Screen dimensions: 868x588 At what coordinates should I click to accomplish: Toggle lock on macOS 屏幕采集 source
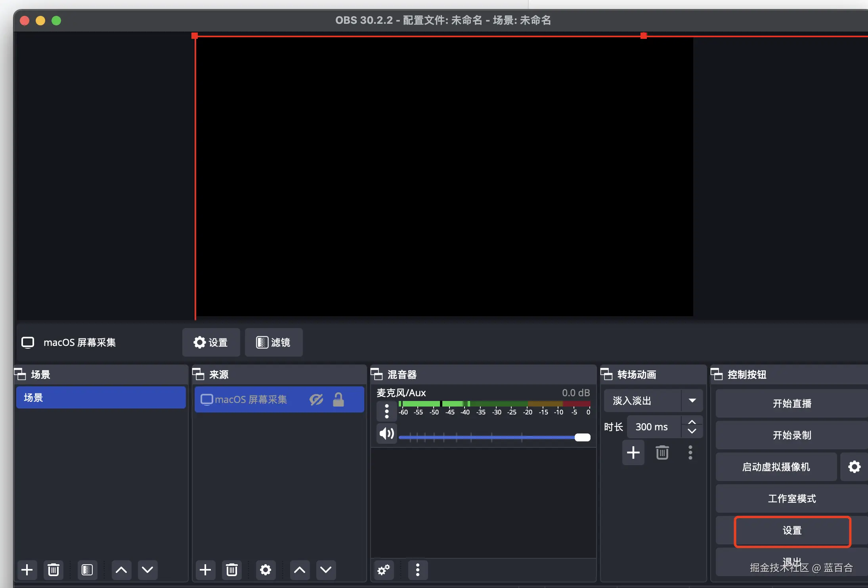[x=338, y=399]
